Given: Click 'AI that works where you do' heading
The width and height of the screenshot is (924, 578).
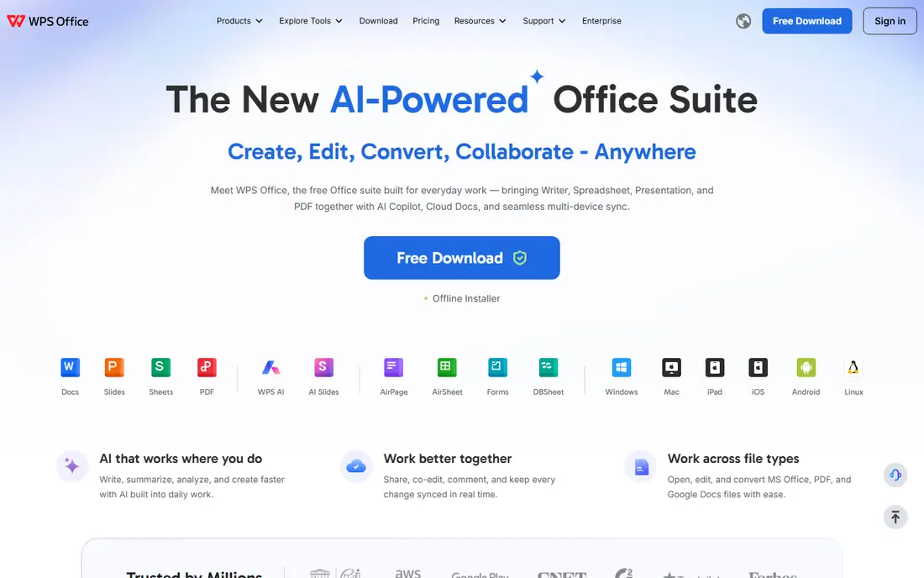Looking at the screenshot, I should point(181,459).
